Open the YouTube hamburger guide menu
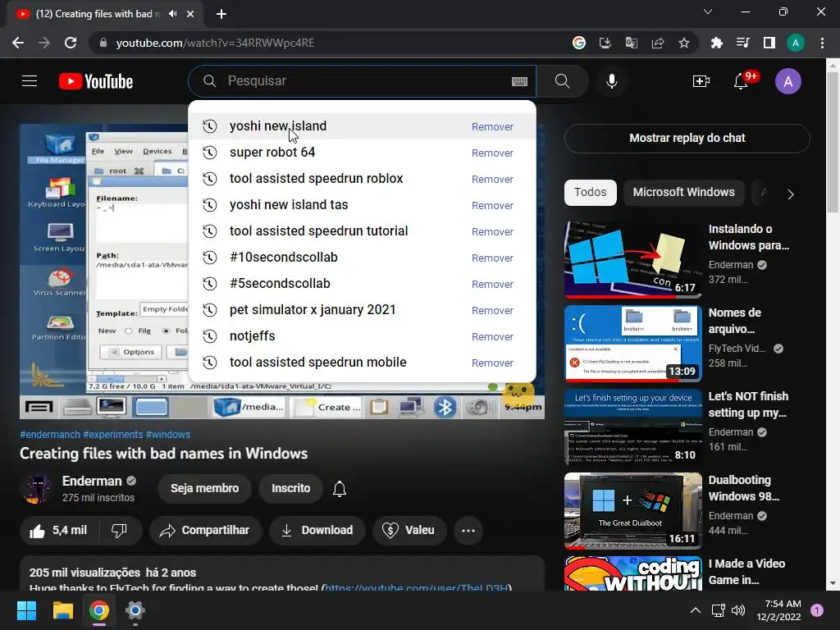840x630 pixels. tap(30, 81)
